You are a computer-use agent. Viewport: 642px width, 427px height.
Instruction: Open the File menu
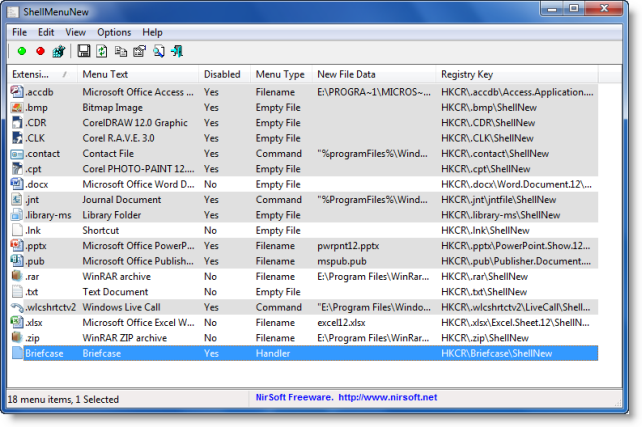click(19, 32)
